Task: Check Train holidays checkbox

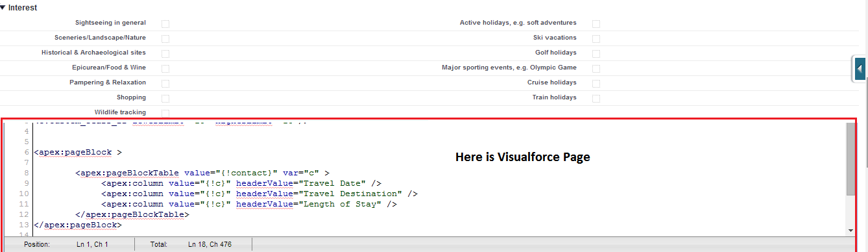Action: click(x=596, y=98)
